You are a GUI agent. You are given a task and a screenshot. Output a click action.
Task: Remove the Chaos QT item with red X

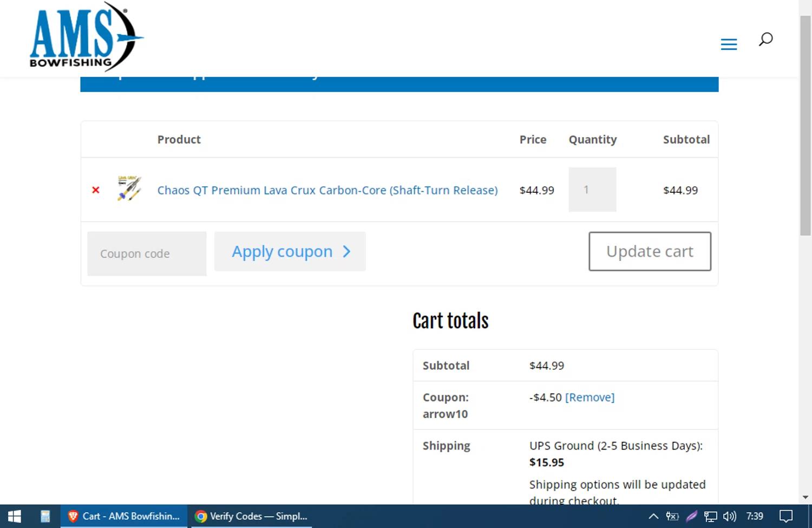(x=96, y=190)
